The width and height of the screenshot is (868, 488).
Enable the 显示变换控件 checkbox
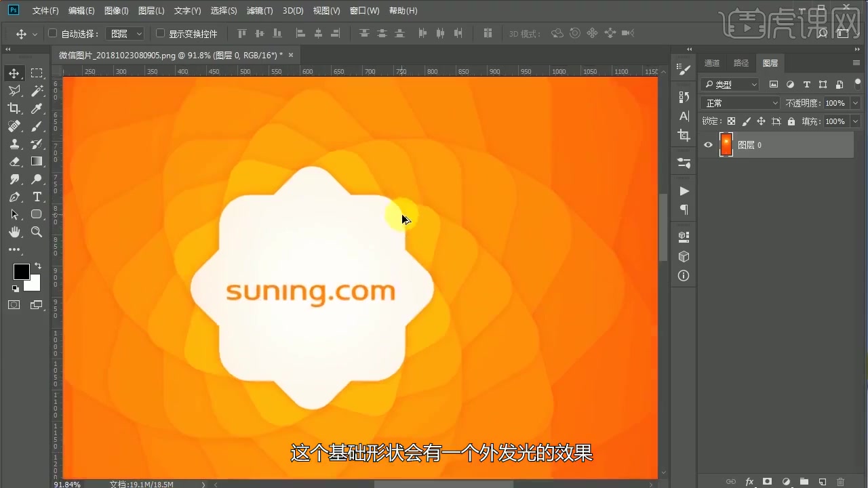tap(161, 33)
